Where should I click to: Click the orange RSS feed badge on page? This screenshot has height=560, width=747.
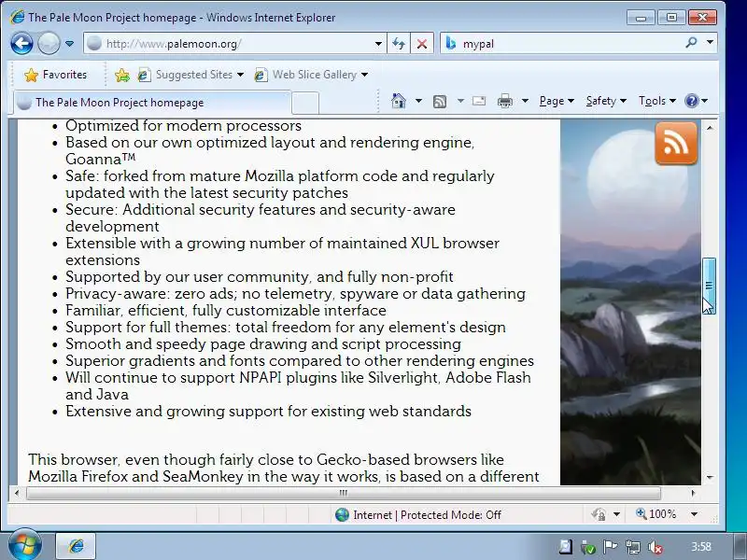676,144
